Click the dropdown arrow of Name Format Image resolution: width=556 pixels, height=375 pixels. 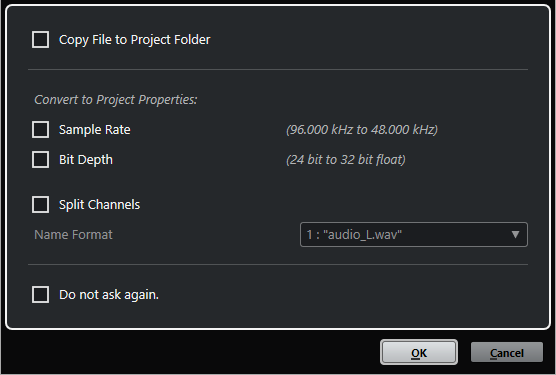pyautogui.click(x=515, y=234)
